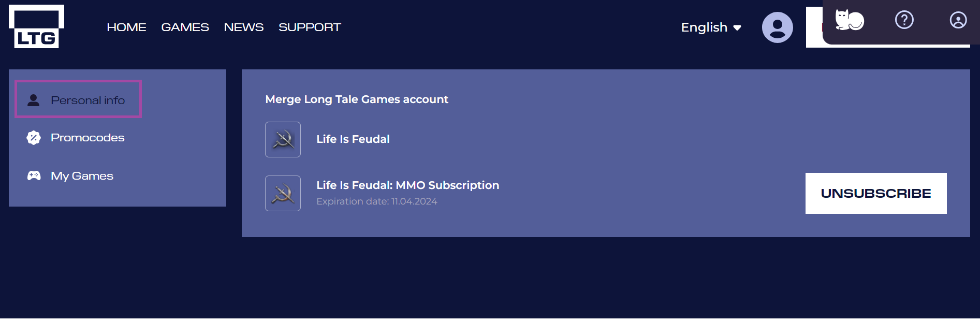This screenshot has height=321, width=980.
Task: Click the LTG logo
Action: tap(36, 27)
